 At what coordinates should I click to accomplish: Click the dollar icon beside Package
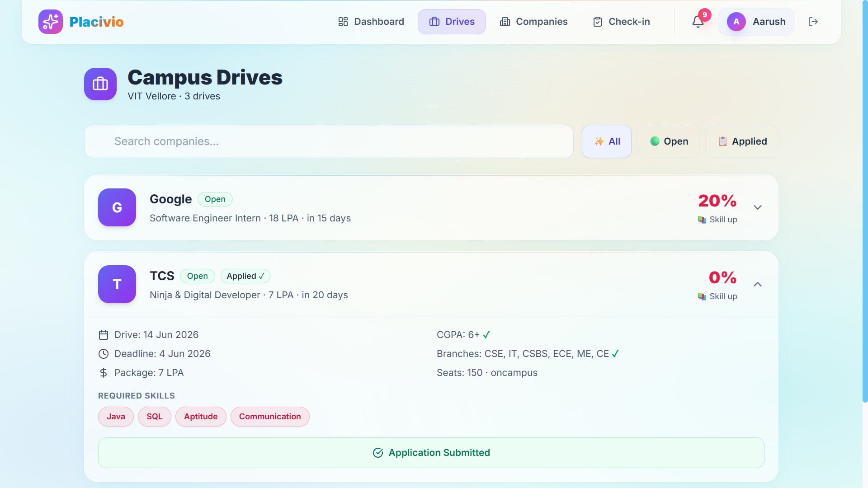pos(104,373)
